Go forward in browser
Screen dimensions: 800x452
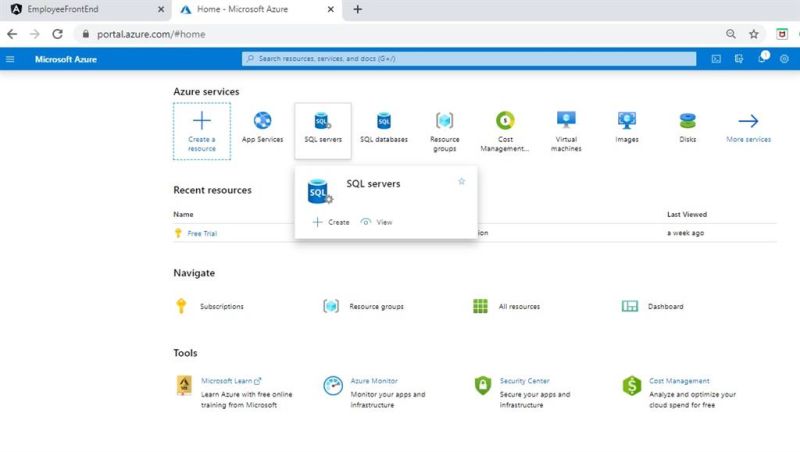35,34
